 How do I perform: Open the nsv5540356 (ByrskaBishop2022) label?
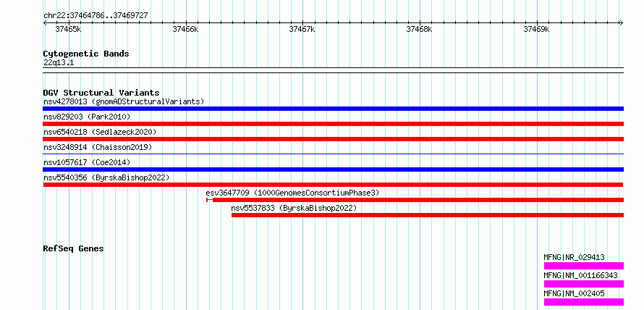coord(106,177)
